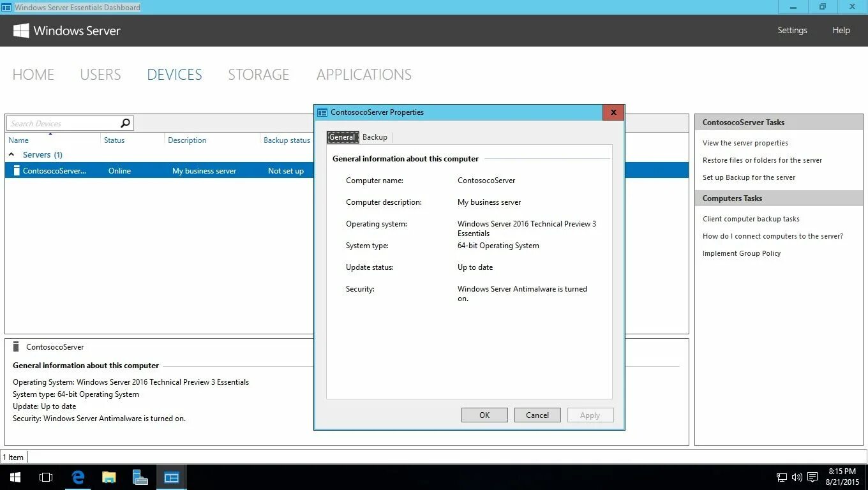Open Settings in the dashboard header
This screenshot has height=490, width=868.
[x=792, y=30]
